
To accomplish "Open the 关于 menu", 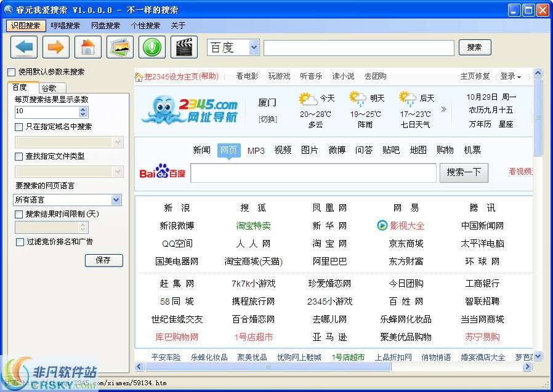I will point(178,25).
